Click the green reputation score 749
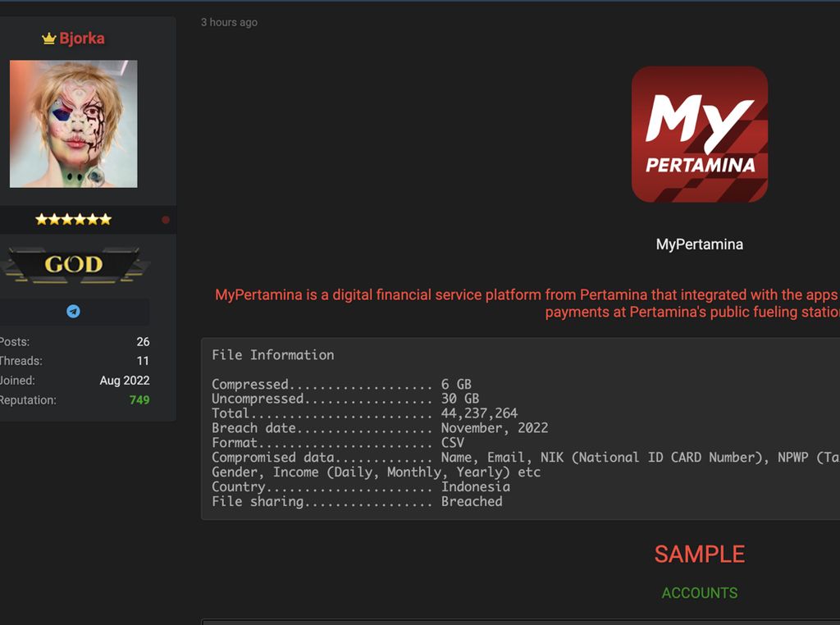The width and height of the screenshot is (840, 625). [139, 400]
